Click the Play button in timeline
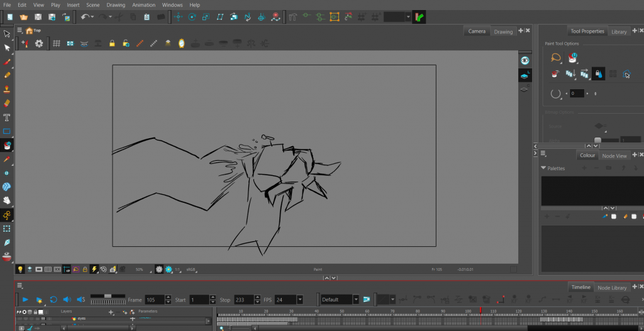This screenshot has width=644, height=331. point(25,300)
